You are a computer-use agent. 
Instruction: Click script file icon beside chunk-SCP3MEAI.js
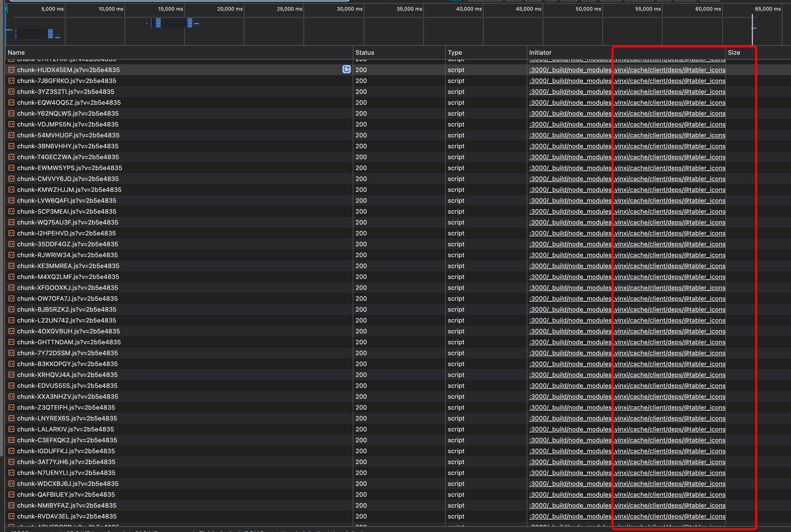tap(11, 211)
